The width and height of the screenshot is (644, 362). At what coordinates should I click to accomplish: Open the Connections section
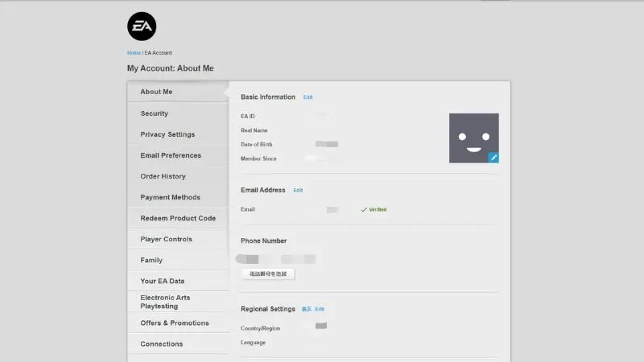[x=178, y=344]
